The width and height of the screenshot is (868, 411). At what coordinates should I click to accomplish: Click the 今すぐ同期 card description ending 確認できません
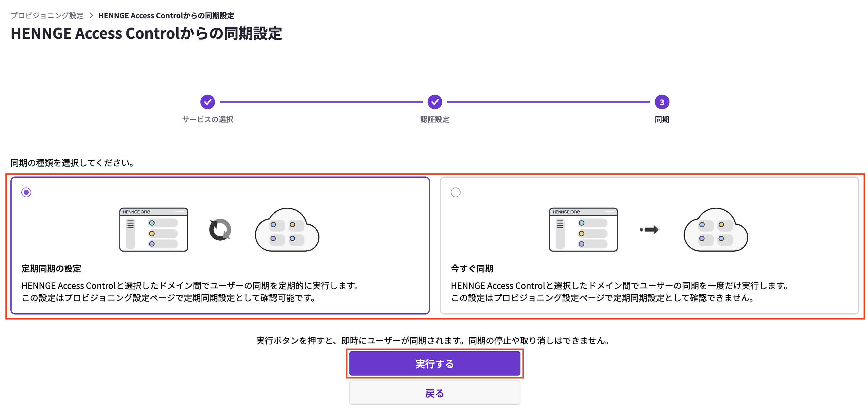[620, 292]
